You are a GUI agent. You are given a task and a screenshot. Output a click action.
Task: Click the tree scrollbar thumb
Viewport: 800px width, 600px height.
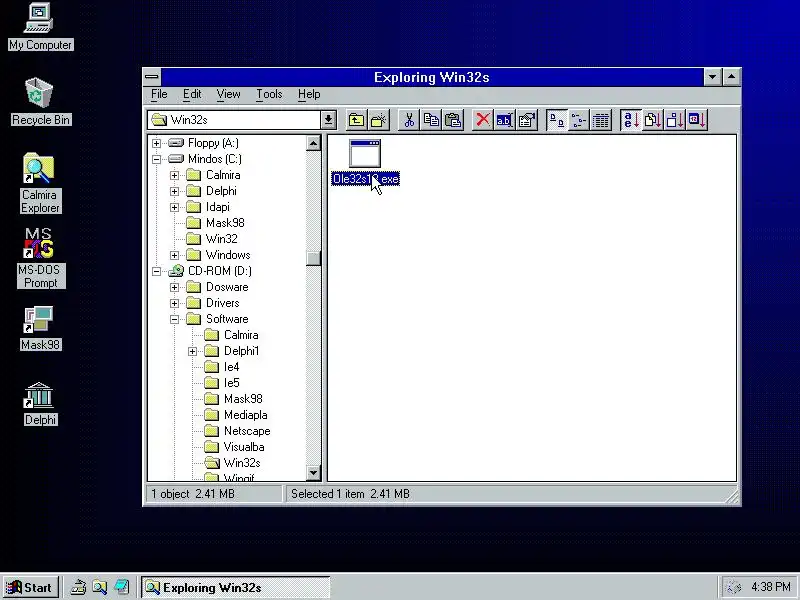tap(313, 258)
